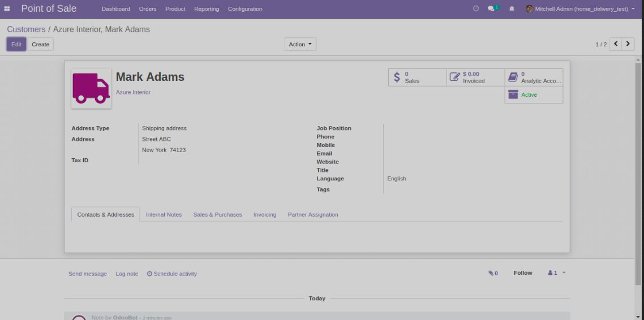Click the Today separator label

(x=317, y=299)
